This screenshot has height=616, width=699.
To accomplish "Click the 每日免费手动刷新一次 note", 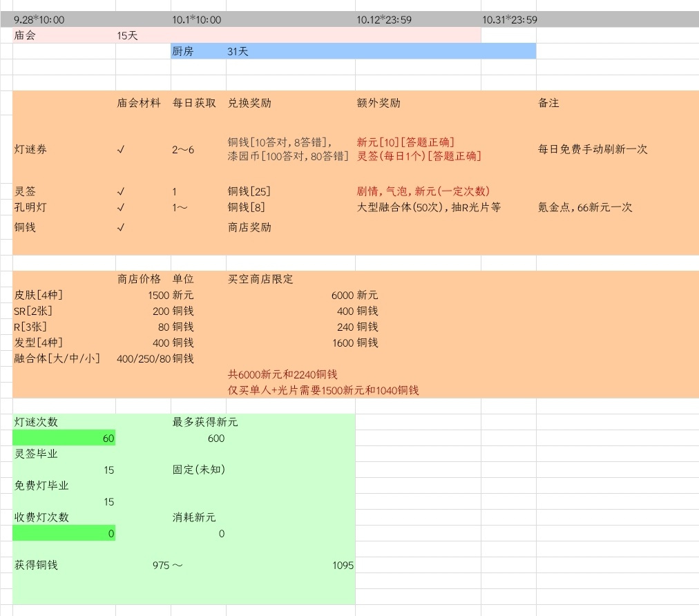I will point(593,149).
